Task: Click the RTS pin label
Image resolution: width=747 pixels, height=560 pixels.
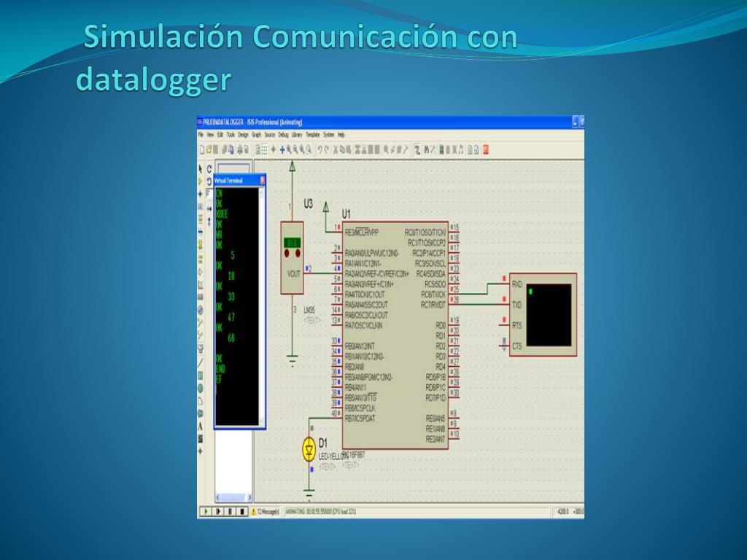Action: 517,326
